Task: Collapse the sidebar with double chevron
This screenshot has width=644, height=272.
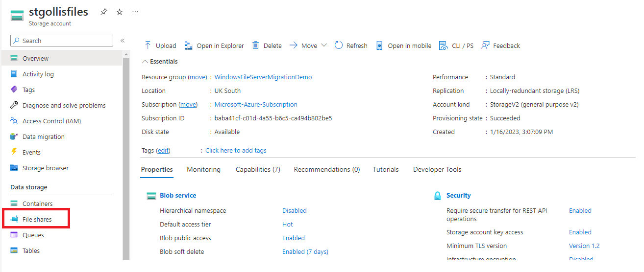Action: point(123,41)
